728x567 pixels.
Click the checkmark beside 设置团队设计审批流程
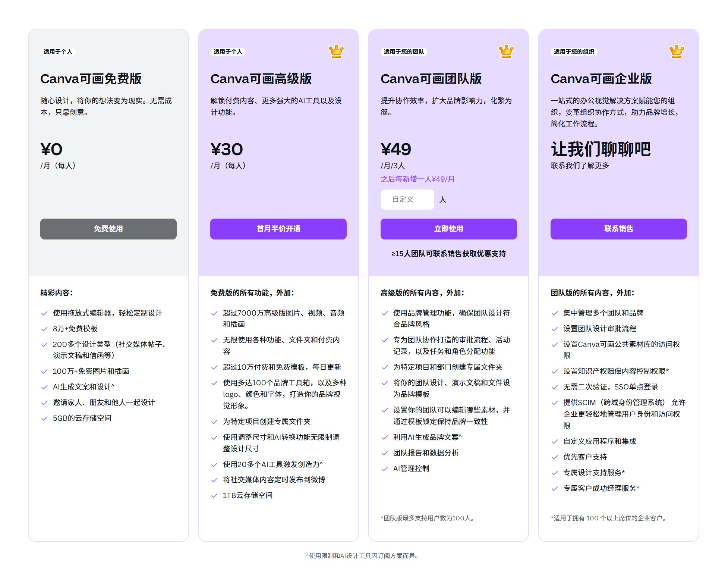(x=555, y=329)
